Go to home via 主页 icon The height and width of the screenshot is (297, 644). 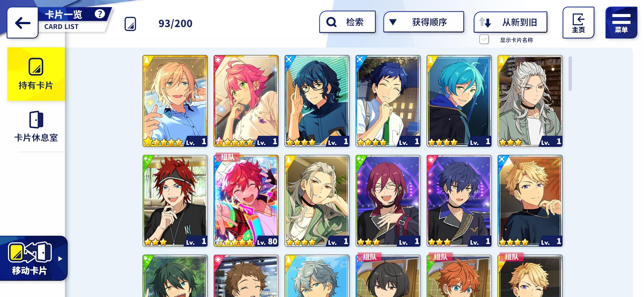578,23
